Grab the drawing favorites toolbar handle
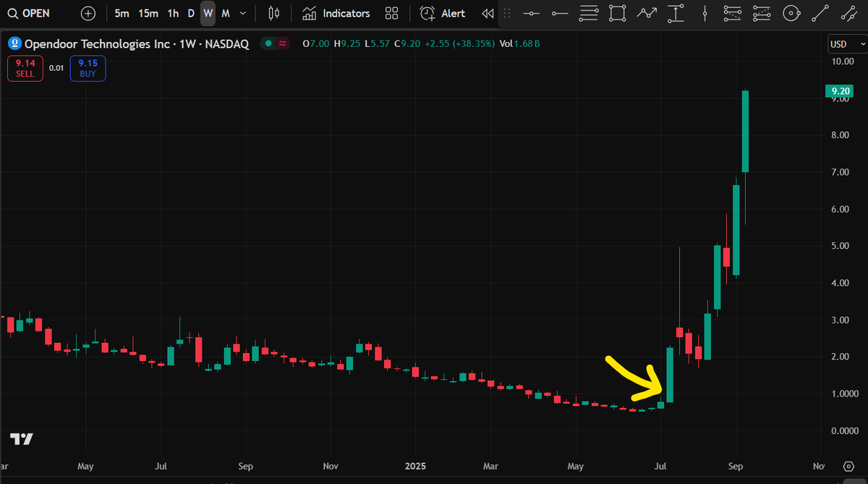Image resolution: width=868 pixels, height=484 pixels. [506, 13]
